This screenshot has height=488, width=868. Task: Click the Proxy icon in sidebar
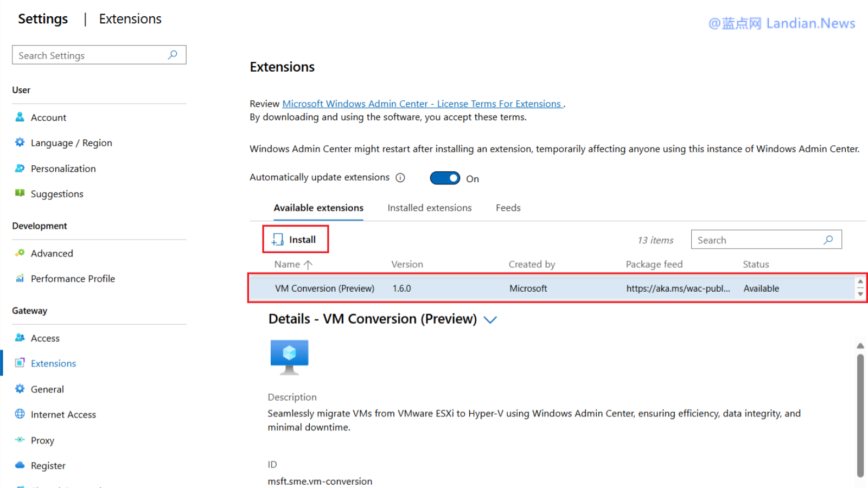pos(20,440)
